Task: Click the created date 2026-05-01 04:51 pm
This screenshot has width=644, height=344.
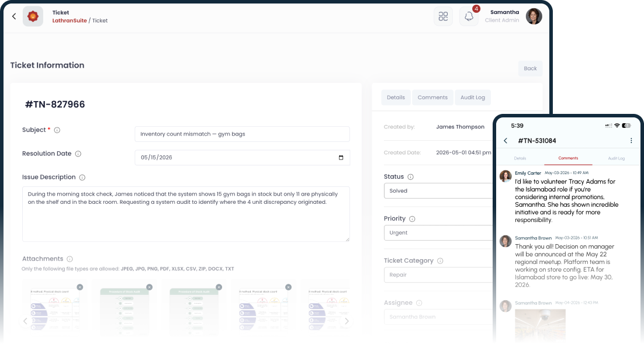Action: pos(463,152)
